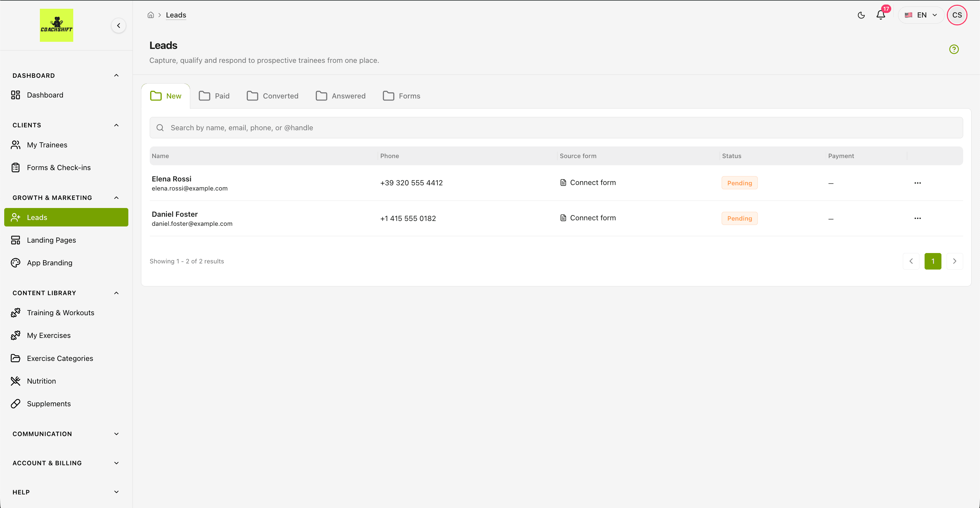Click the Payment column header
Image resolution: width=980 pixels, height=508 pixels.
point(841,156)
